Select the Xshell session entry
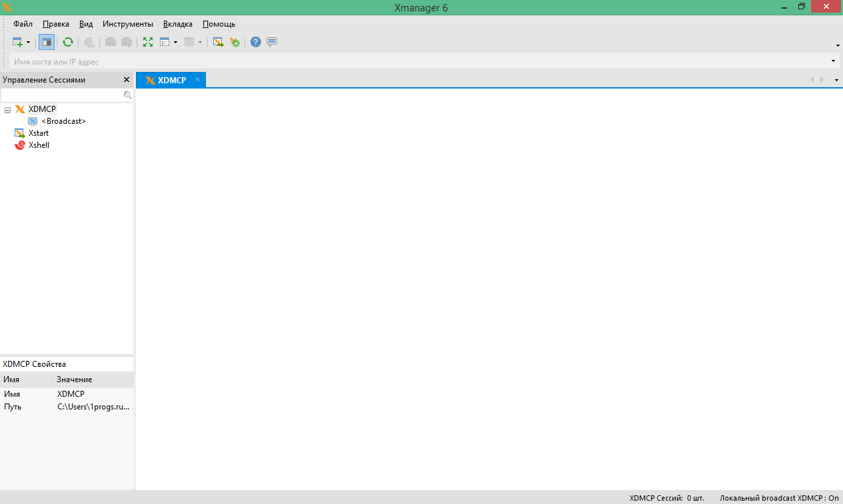Viewport: 843px width, 504px height. click(38, 145)
